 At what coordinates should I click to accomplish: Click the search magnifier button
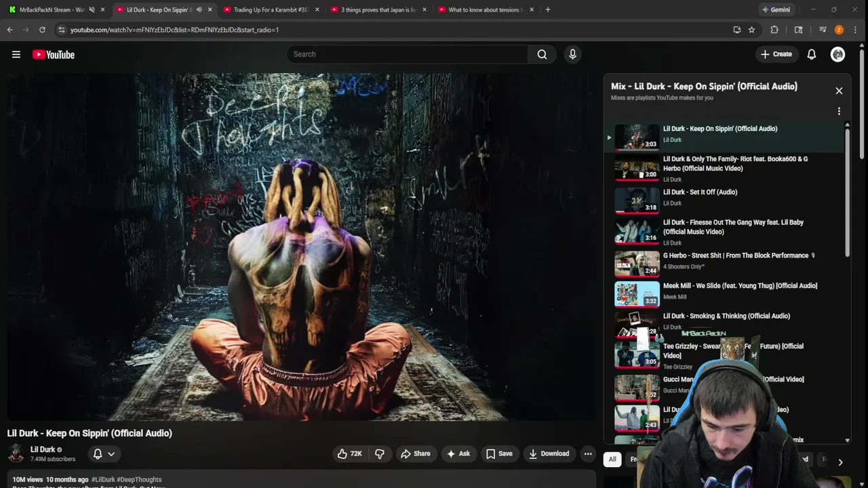pyautogui.click(x=542, y=54)
